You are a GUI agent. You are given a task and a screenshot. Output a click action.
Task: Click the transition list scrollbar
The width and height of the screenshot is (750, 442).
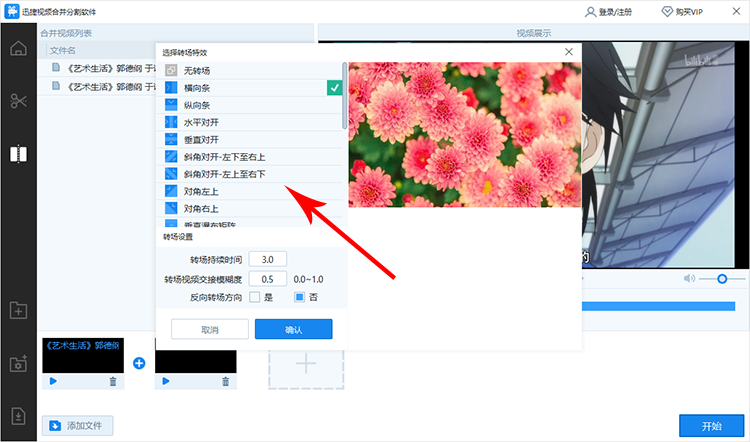point(345,96)
